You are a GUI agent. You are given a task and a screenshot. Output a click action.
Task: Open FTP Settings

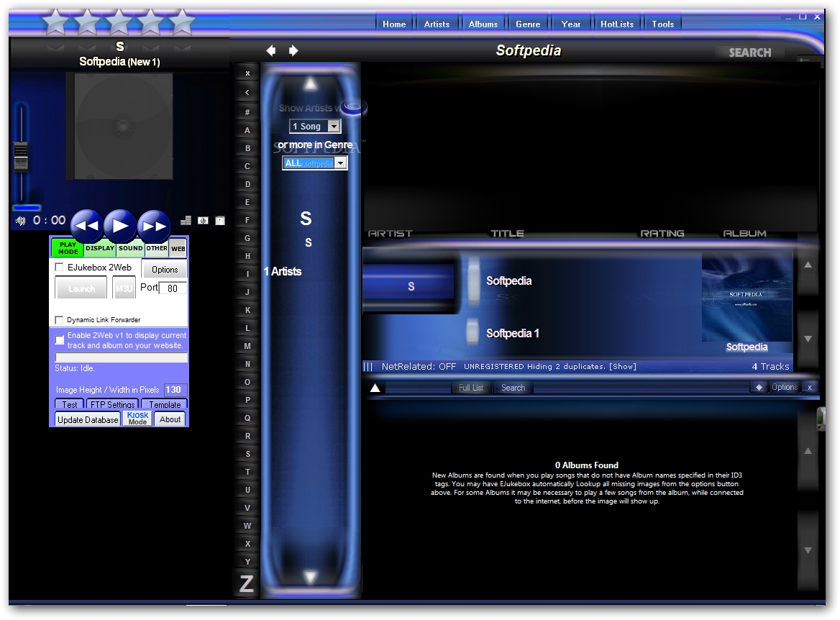112,404
